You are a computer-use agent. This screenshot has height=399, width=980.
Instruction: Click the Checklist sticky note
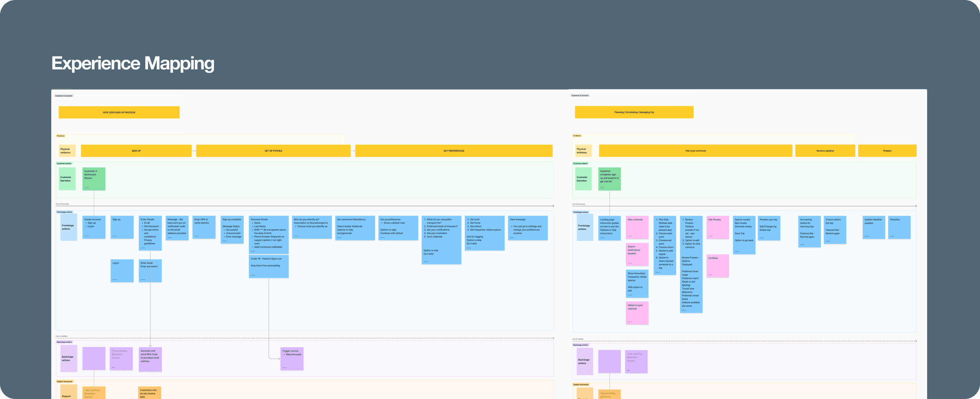pyautogui.click(x=899, y=227)
